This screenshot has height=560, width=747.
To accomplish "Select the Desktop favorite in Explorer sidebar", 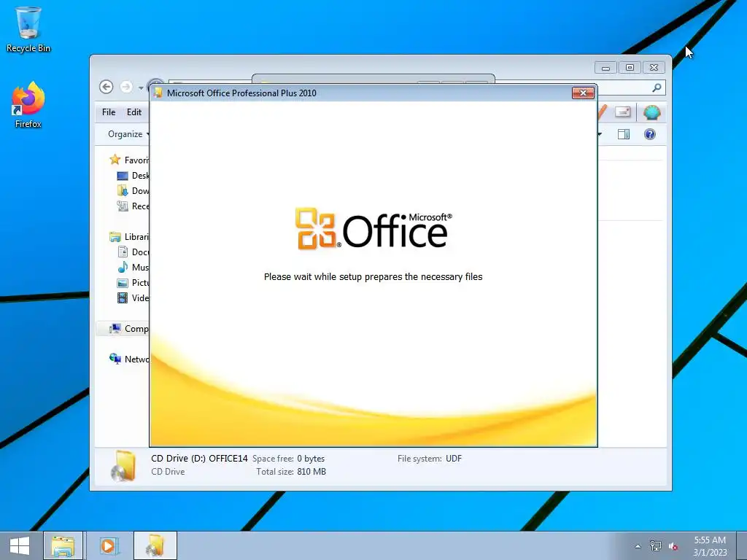I will (x=133, y=176).
